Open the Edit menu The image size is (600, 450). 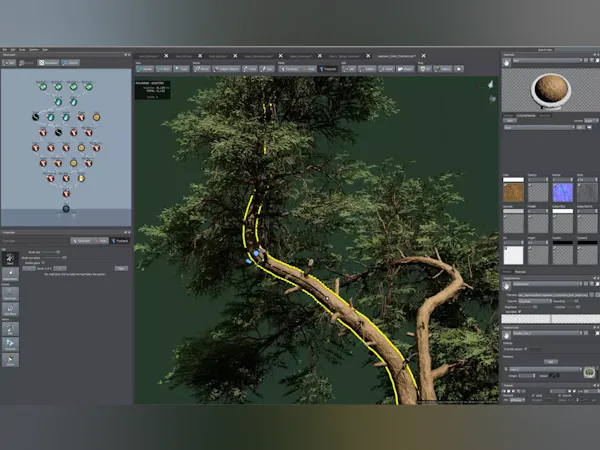13,50
